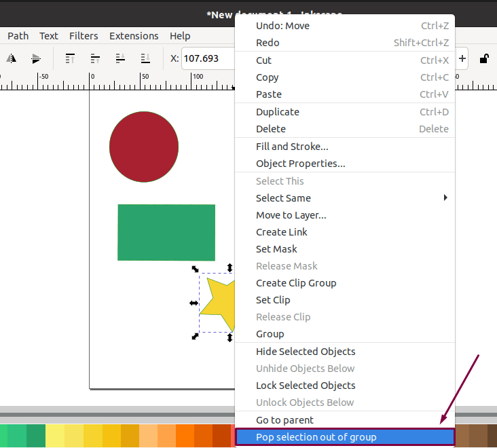Choose Set Clip option
The height and width of the screenshot is (448, 497).
(345, 300)
